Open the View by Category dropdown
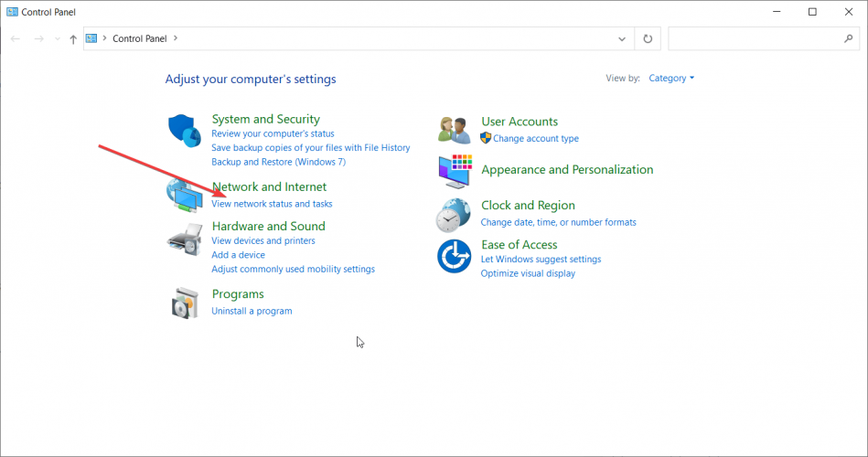Screen dimensions: 868x457 [x=671, y=79]
